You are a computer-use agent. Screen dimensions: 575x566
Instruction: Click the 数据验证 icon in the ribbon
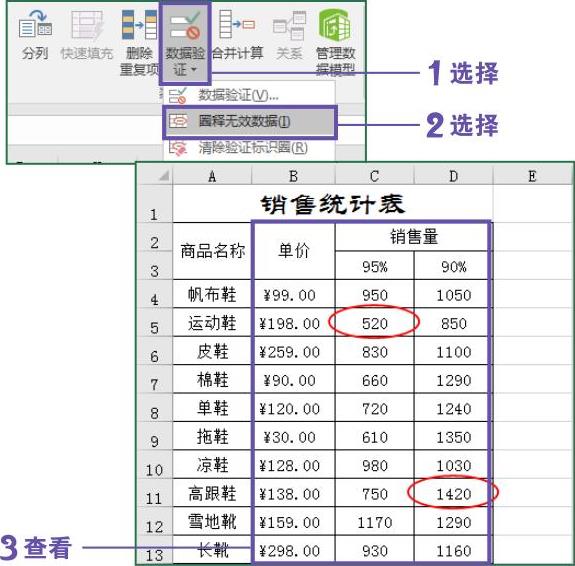point(185,26)
